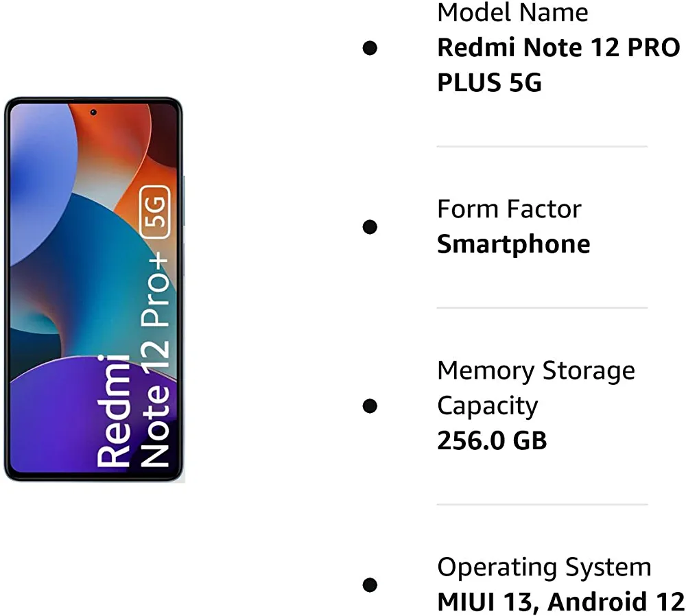Click the "Form Factor" label

pos(509,209)
